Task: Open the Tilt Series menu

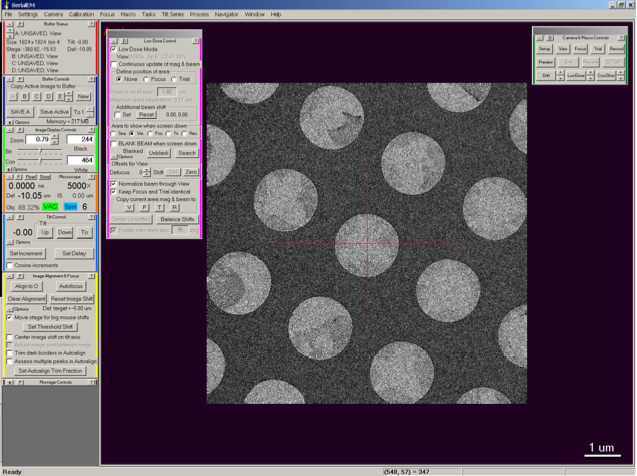Action: [x=170, y=15]
